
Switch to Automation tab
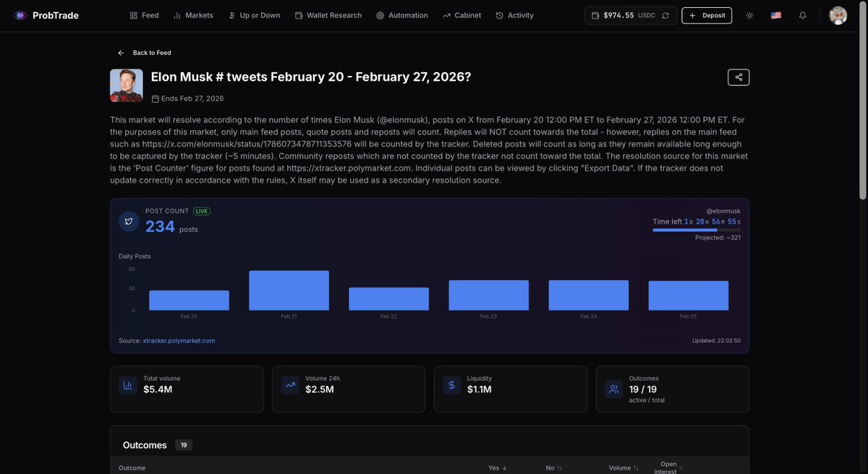[402, 15]
